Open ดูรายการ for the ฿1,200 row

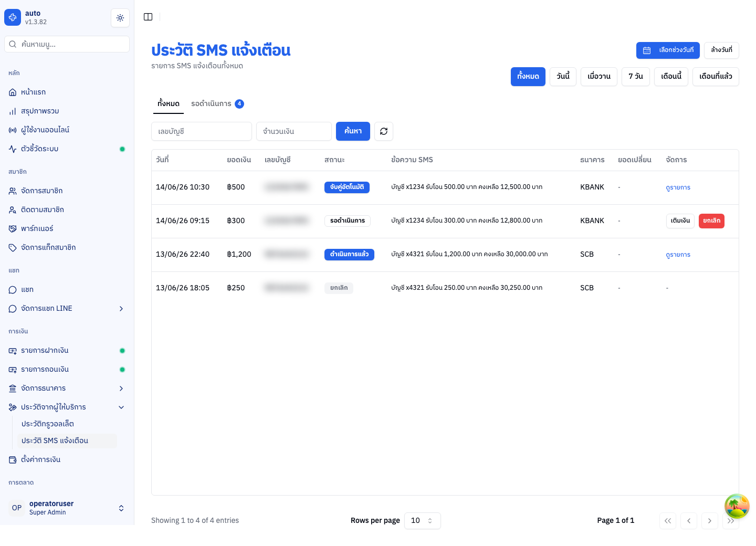[678, 255]
